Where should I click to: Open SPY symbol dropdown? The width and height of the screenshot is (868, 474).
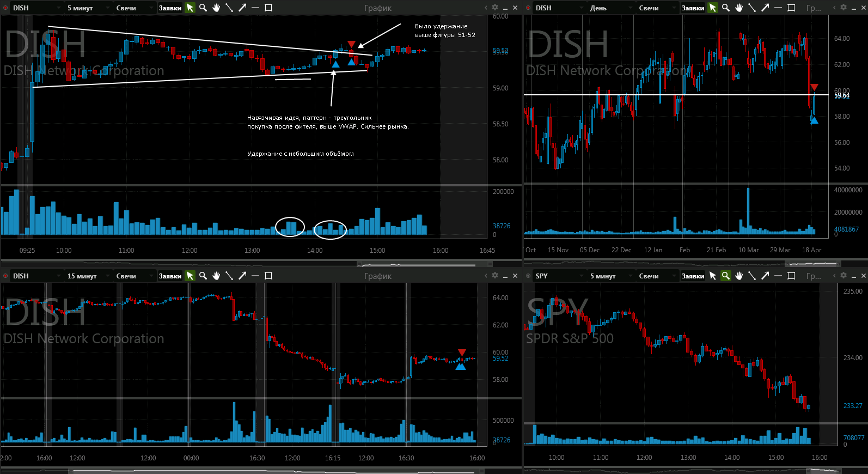tap(559, 276)
